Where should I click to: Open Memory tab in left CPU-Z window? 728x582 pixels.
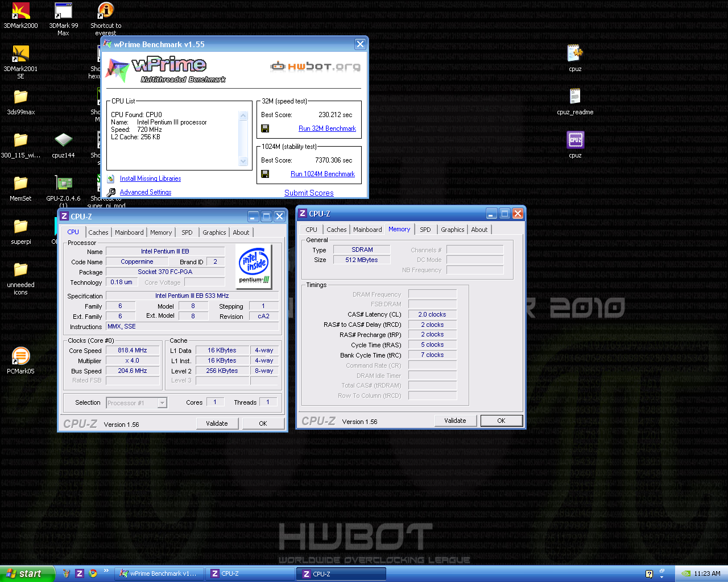[x=161, y=232]
